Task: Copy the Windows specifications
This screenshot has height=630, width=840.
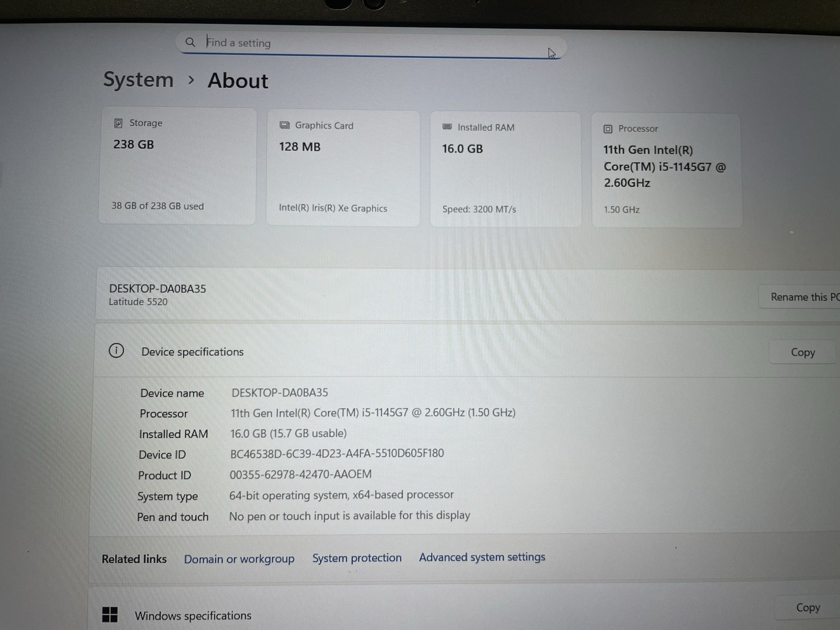Action: click(807, 607)
